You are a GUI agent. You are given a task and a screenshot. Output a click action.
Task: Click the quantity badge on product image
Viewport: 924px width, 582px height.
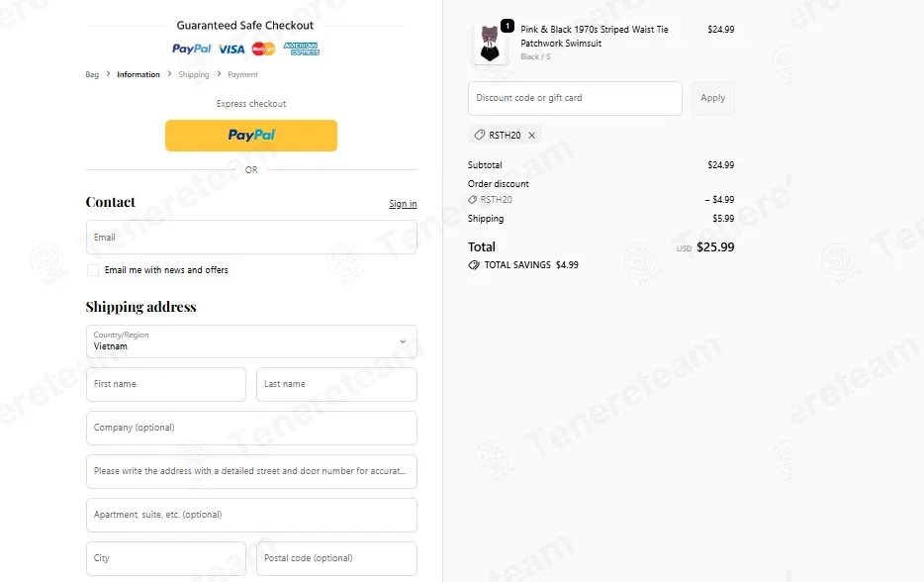click(507, 26)
